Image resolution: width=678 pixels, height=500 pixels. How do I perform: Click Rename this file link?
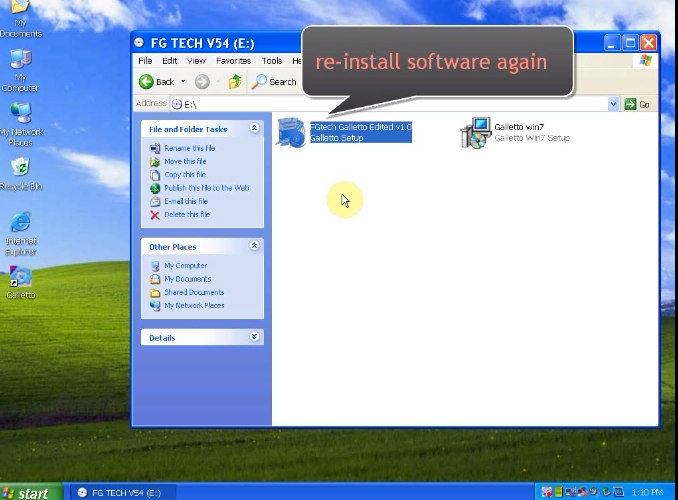point(189,148)
